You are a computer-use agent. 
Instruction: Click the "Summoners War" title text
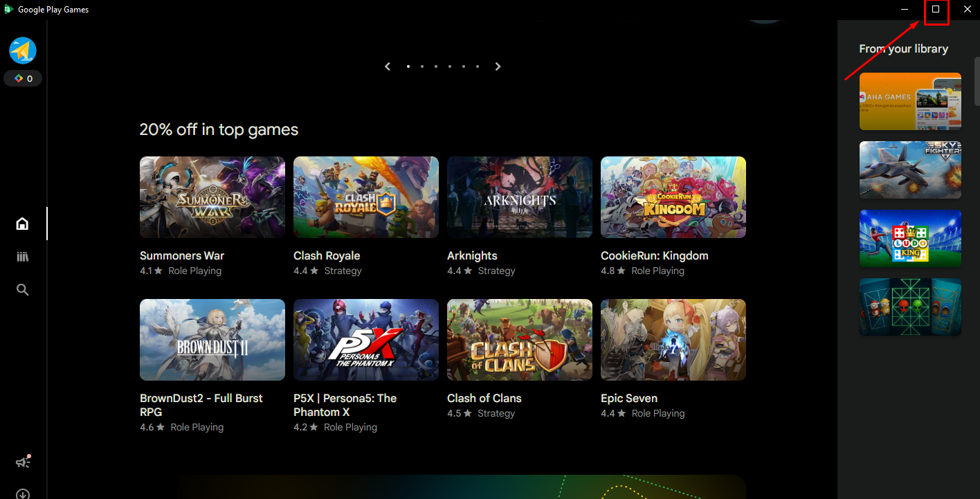[x=182, y=255]
